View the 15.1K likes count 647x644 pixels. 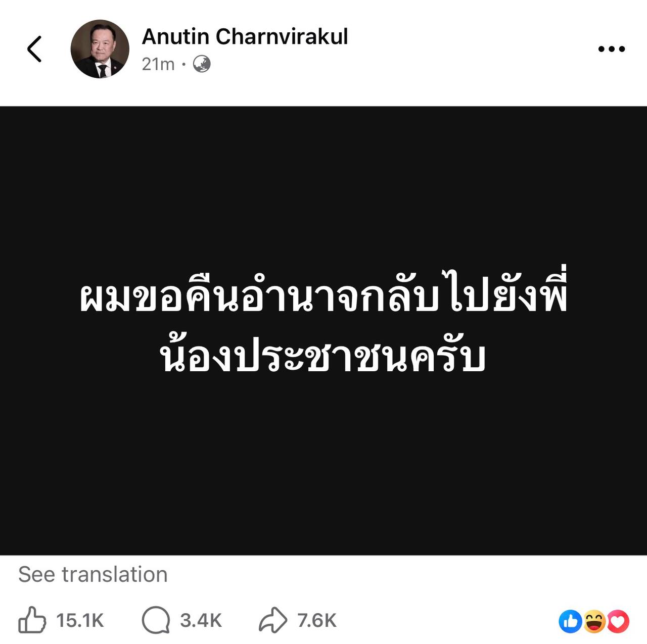click(80, 620)
